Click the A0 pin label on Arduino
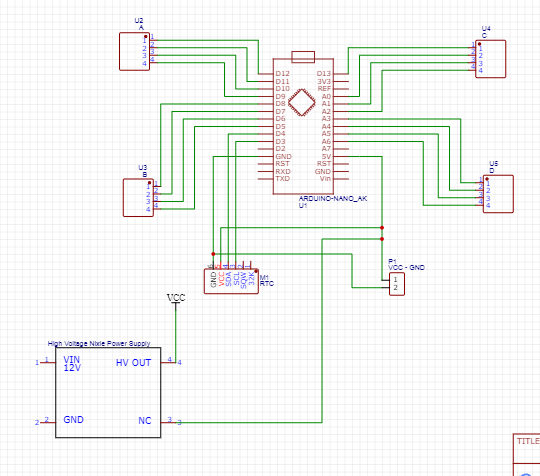Image resolution: width=540 pixels, height=476 pixels. (326, 96)
